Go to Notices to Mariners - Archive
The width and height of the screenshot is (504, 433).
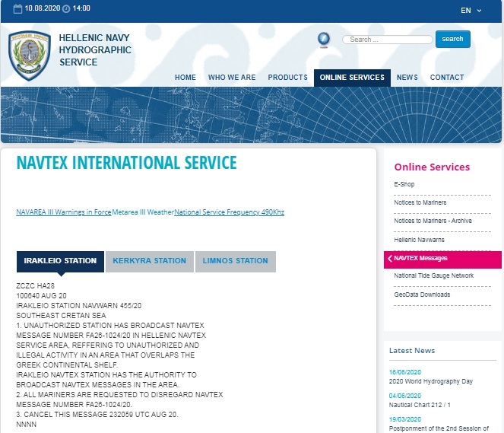[433, 221]
